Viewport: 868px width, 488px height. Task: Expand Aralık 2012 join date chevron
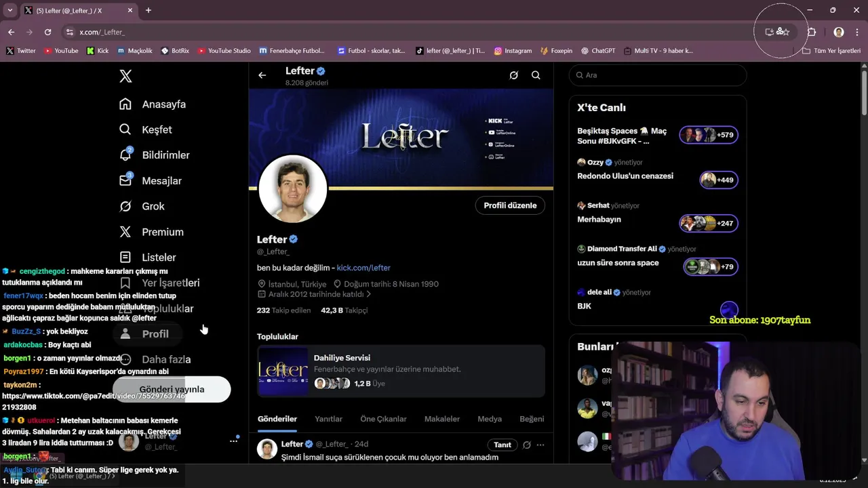(x=369, y=295)
